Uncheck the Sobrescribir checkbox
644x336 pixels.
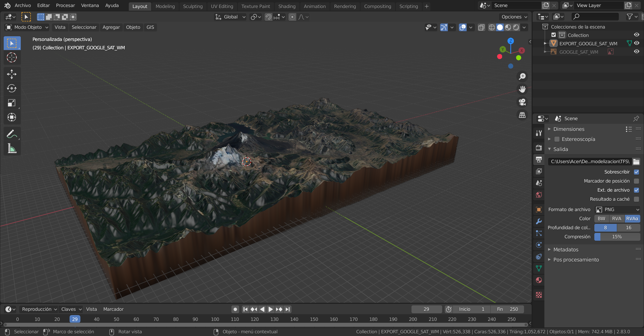point(636,172)
